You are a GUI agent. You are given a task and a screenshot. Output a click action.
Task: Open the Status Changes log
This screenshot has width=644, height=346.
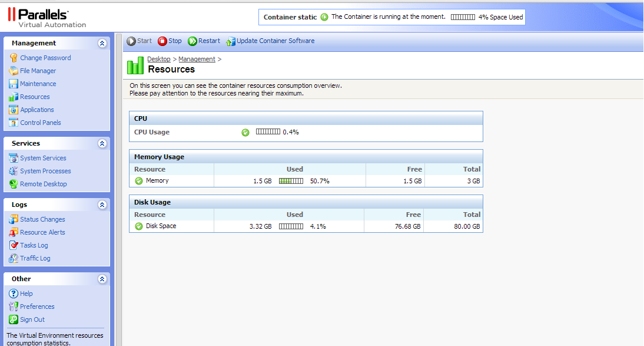point(43,219)
